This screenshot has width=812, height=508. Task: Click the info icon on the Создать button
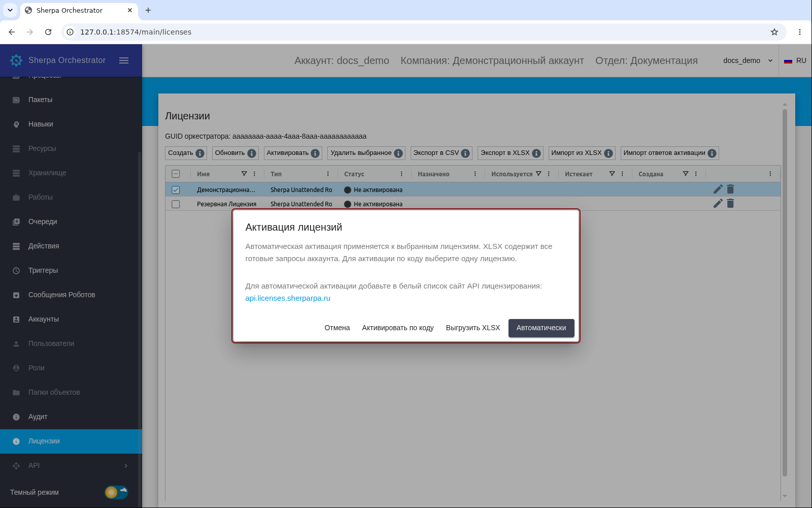pyautogui.click(x=200, y=153)
